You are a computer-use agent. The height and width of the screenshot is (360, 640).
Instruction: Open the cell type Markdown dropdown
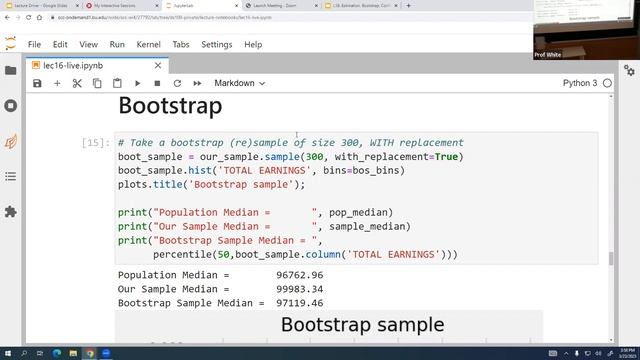240,83
